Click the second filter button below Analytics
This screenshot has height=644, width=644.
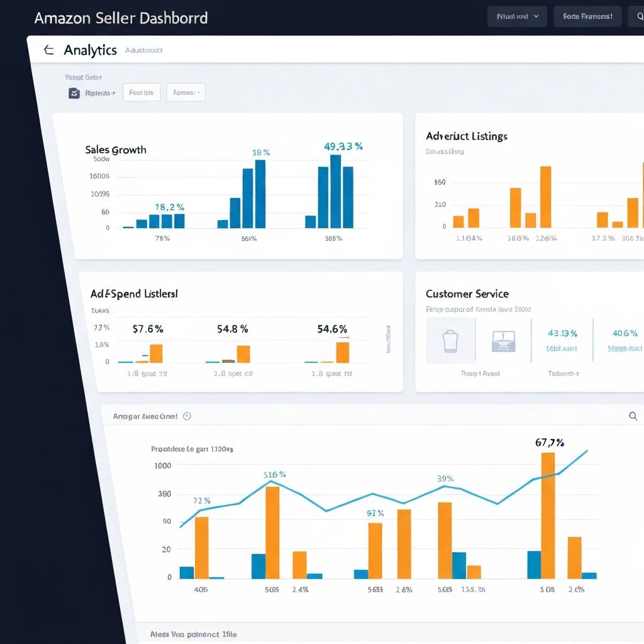point(142,92)
